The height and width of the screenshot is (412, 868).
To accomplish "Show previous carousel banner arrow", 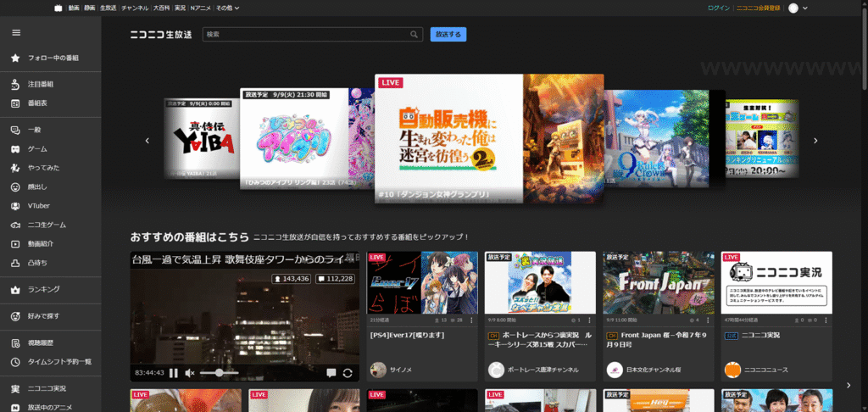I will [x=147, y=141].
